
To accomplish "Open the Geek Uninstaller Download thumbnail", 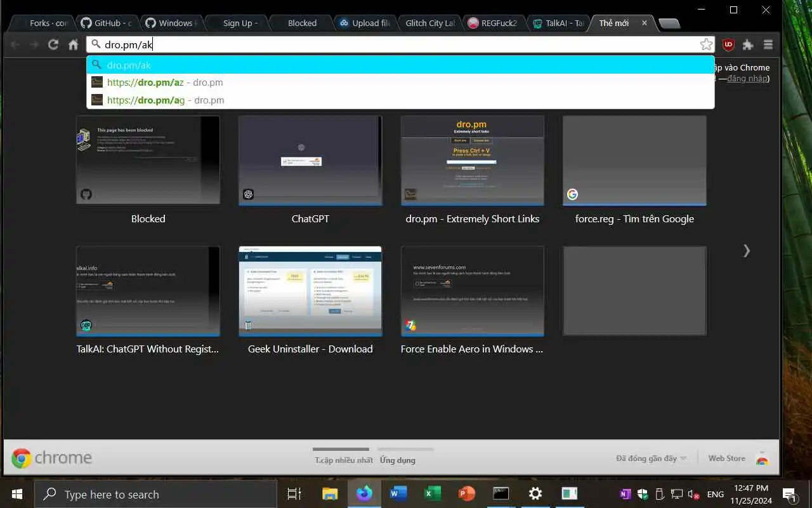I will pyautogui.click(x=310, y=291).
